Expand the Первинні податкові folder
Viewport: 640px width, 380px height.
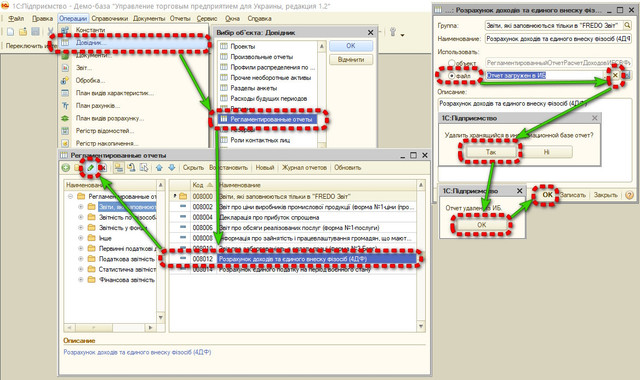click(80, 249)
